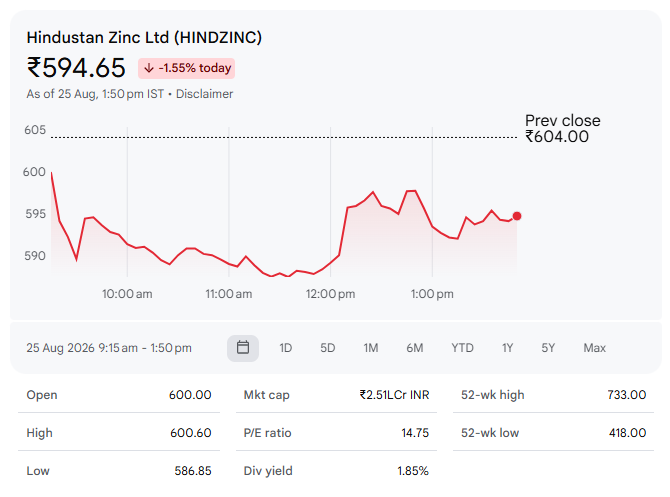Click the red current price dot
Screen dimensions: 670x497
pos(517,216)
